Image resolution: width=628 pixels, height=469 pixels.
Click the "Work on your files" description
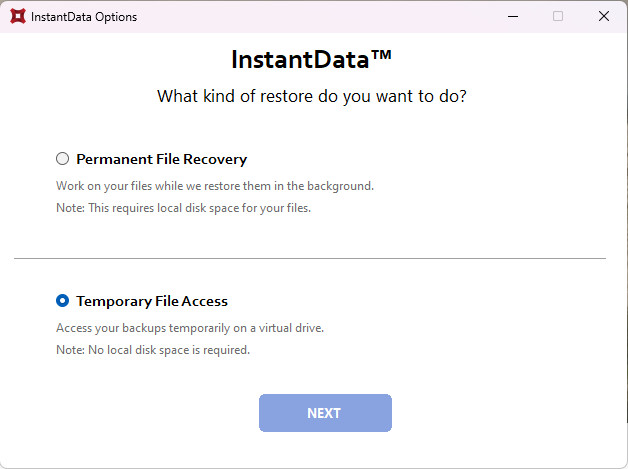pyautogui.click(x=214, y=186)
